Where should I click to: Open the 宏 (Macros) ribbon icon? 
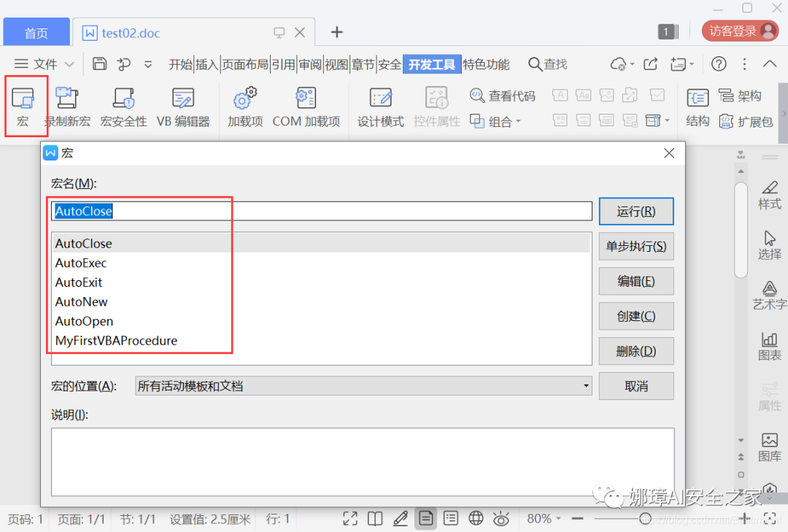(23, 107)
